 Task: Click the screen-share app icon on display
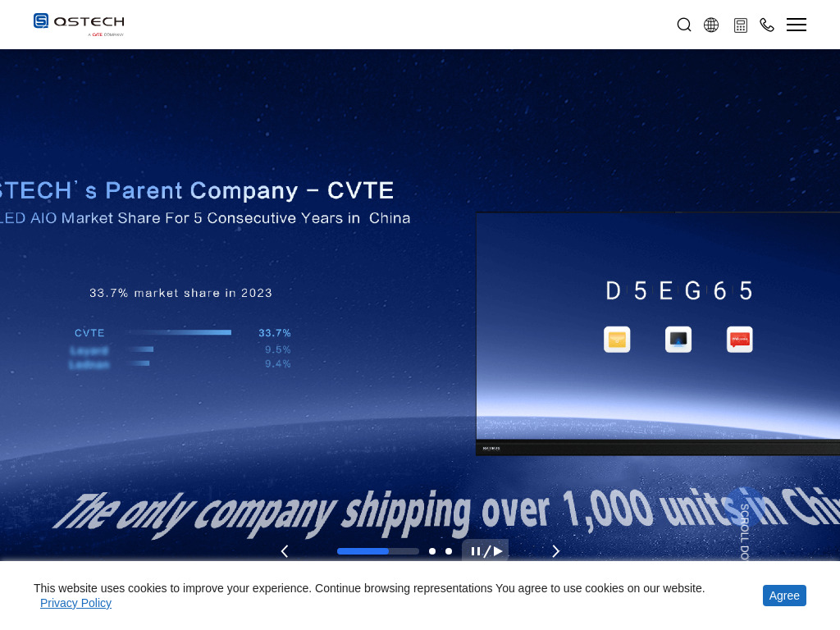(678, 340)
